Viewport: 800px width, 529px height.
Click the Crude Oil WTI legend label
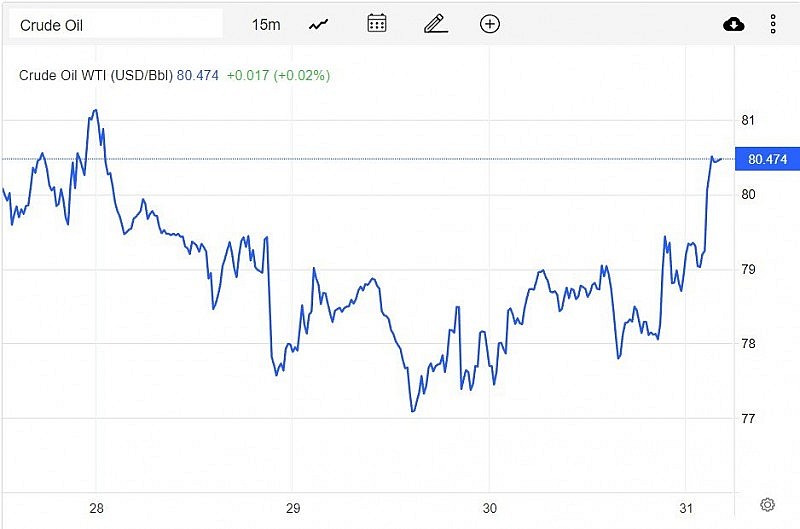[96, 75]
